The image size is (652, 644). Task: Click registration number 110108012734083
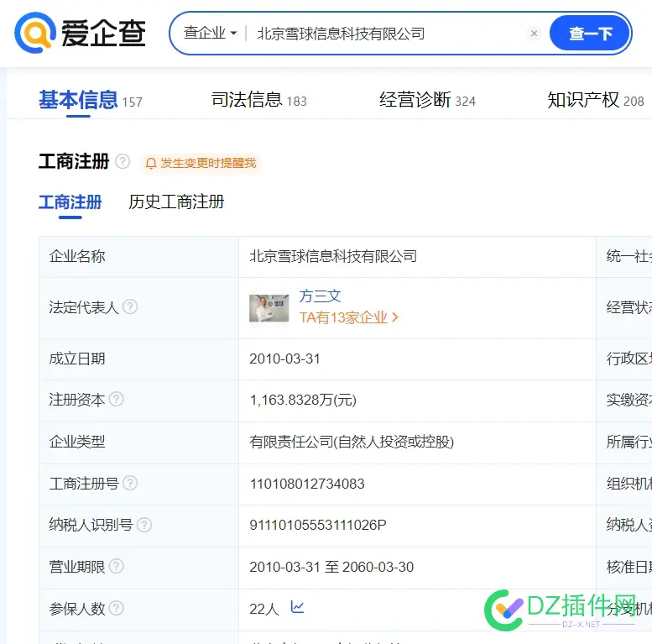pyautogui.click(x=307, y=484)
